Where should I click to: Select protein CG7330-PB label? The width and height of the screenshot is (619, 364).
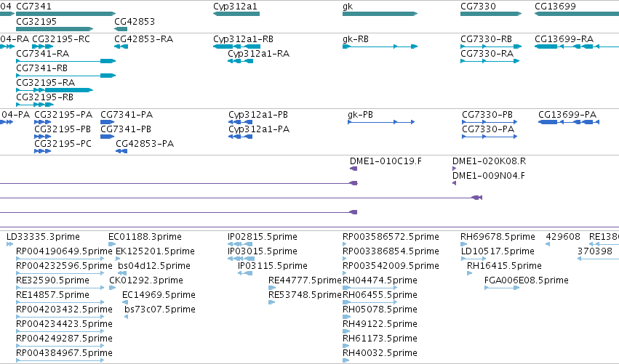[x=487, y=115]
